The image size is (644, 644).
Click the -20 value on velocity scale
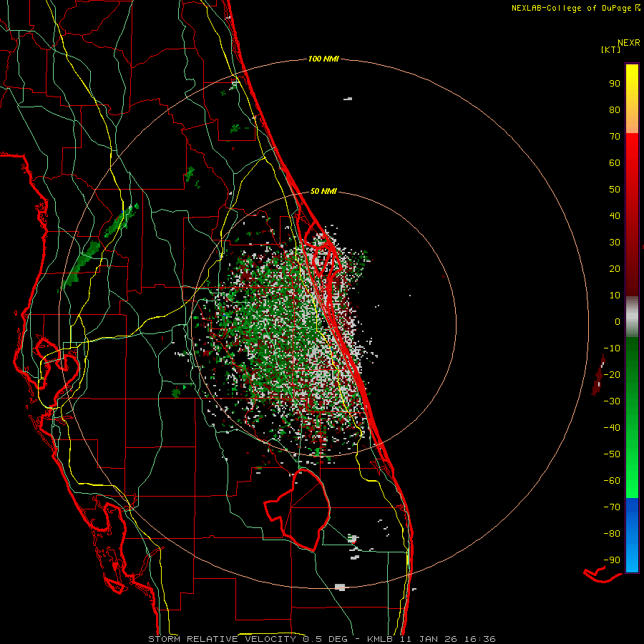point(612,375)
